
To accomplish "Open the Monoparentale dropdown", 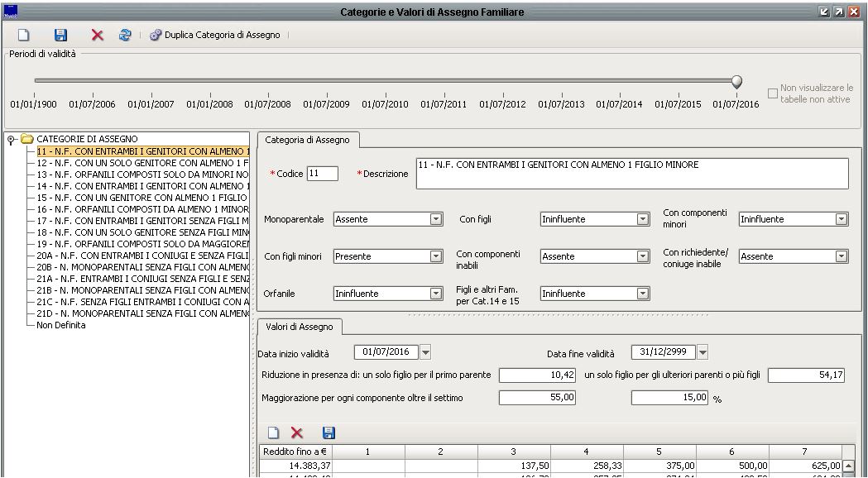I will (436, 219).
